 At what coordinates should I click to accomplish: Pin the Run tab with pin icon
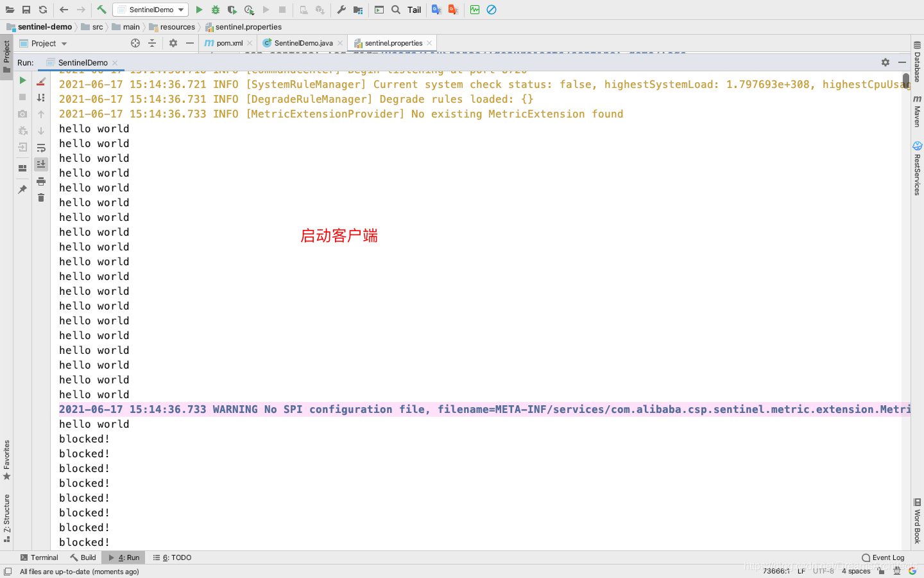click(x=22, y=189)
